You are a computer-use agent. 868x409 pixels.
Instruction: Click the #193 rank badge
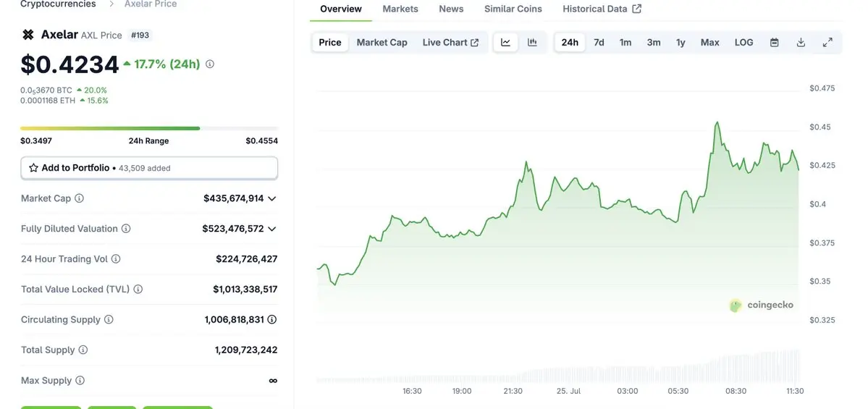(x=140, y=35)
